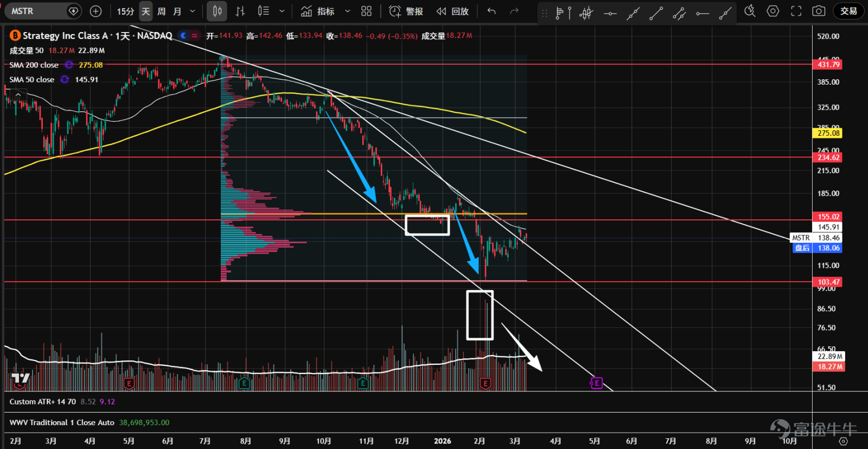Viewport: 868px width, 449px height.
Task: Select the horizontal line drawing tool
Action: (610, 13)
